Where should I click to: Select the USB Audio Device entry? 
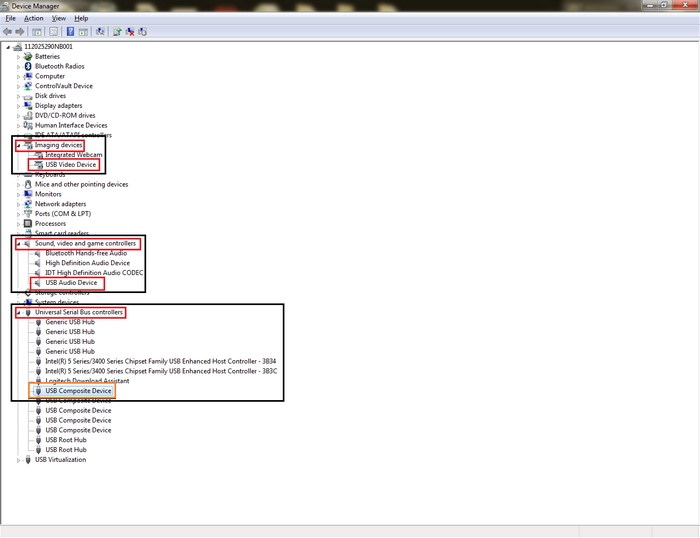pyautogui.click(x=71, y=282)
